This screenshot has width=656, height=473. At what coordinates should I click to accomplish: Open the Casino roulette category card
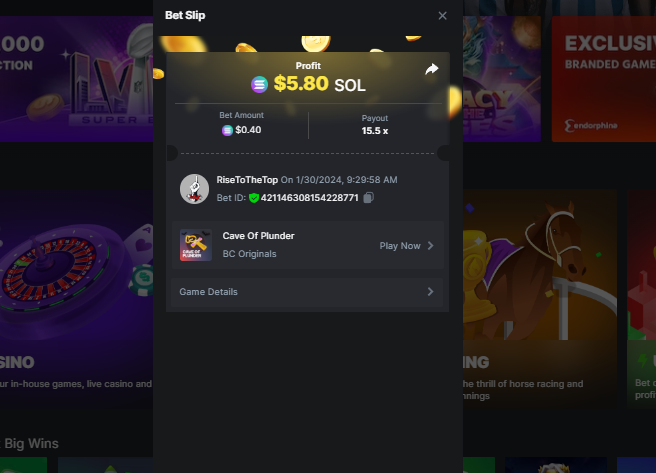coord(77,298)
